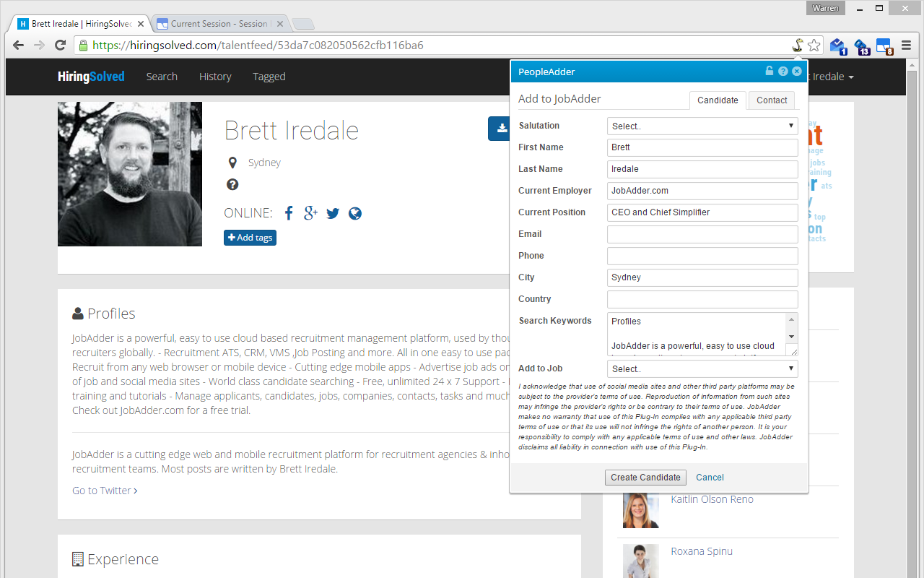Open Brett's Facebook profile icon

pyautogui.click(x=288, y=213)
